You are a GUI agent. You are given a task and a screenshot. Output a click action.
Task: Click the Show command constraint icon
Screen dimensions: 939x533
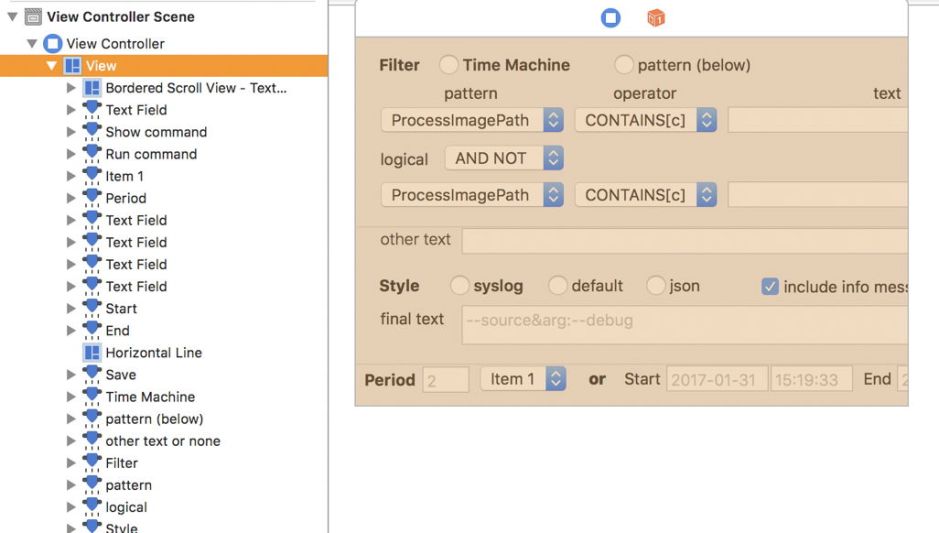pyautogui.click(x=92, y=132)
